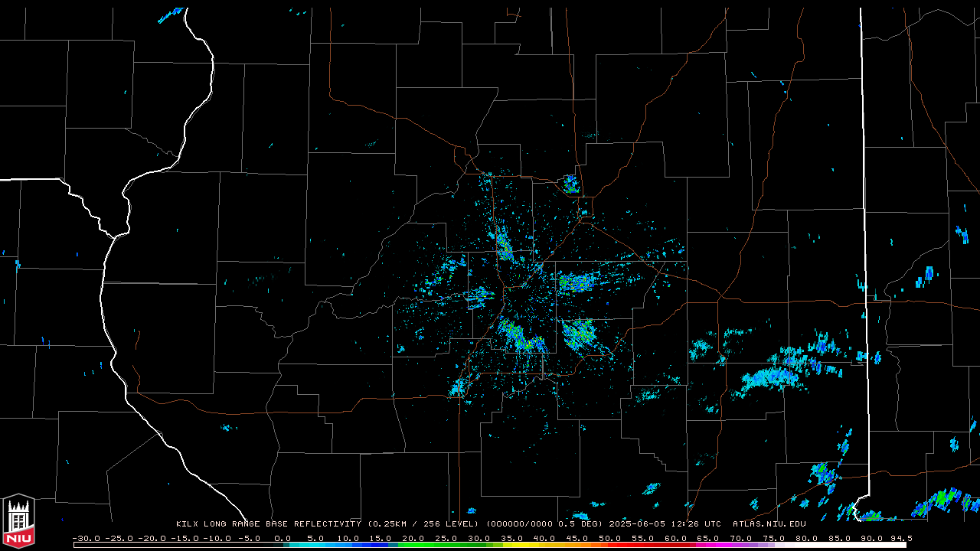Viewport: 980px width, 551px height.
Task: Click the 12:26 UTC timestamp
Action: 697,523
